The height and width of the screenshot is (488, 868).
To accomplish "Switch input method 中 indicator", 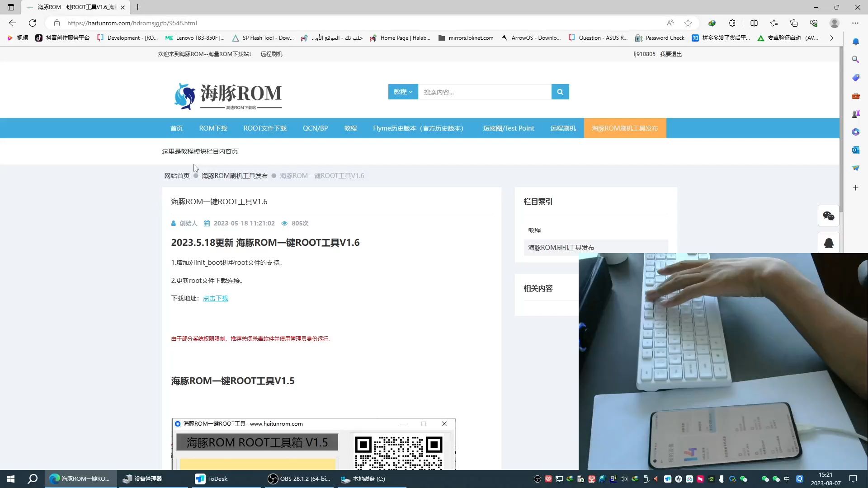I will click(787, 479).
